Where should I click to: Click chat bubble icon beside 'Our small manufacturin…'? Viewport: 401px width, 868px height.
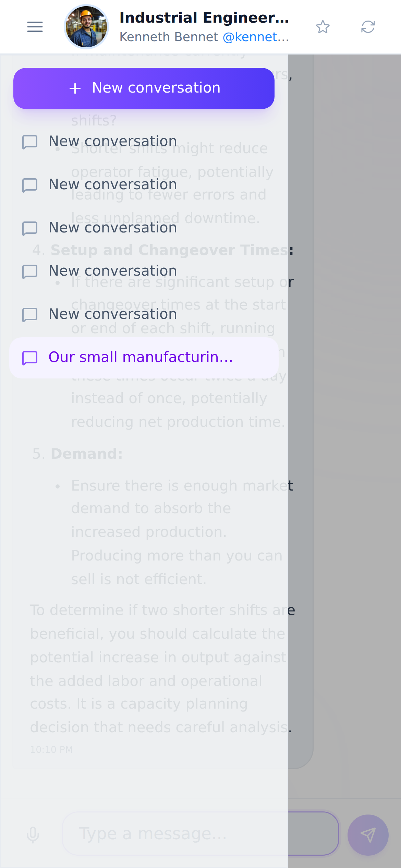click(30, 358)
